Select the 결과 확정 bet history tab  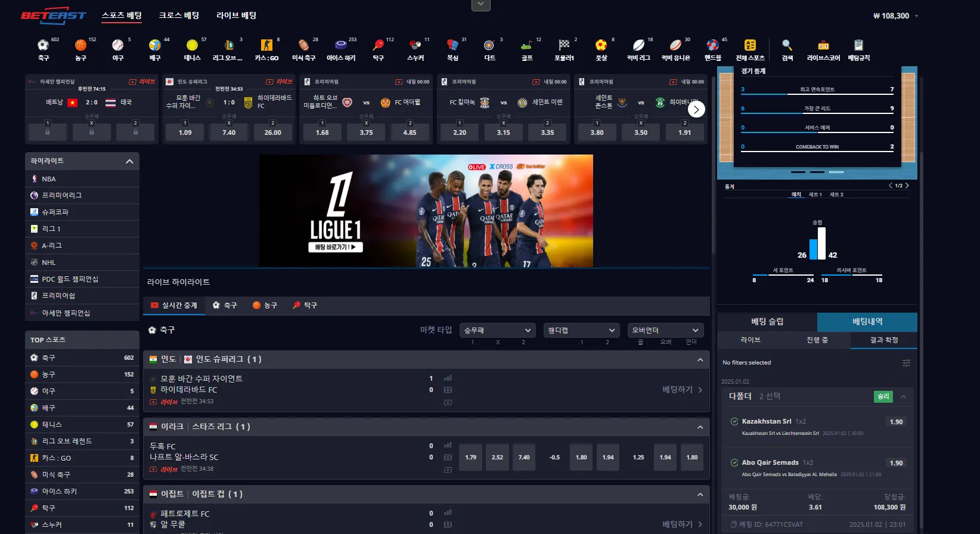pos(884,340)
